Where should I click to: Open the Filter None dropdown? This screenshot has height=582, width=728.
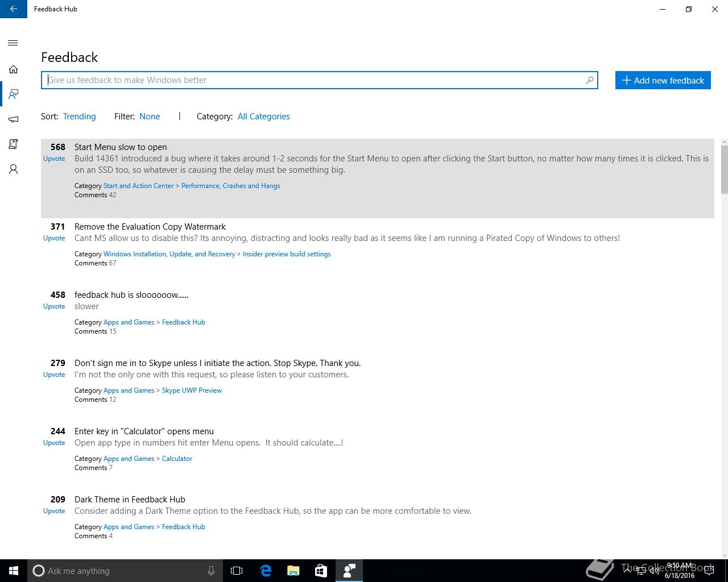[x=150, y=117]
